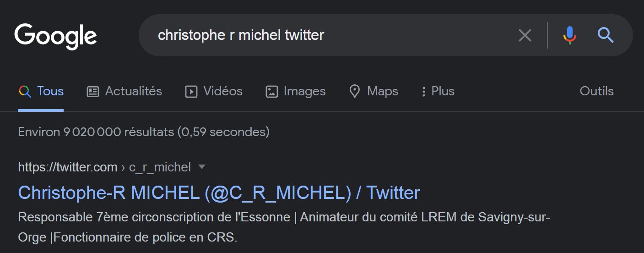This screenshot has width=644, height=253.
Task: Click the snippet line starting with Responsable 7ème
Action: 284,217
